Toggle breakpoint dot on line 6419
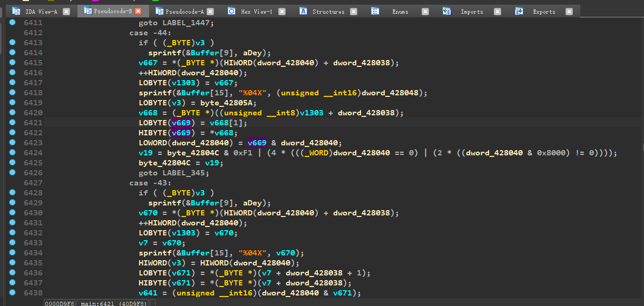The height and width of the screenshot is (306, 644). [12, 103]
